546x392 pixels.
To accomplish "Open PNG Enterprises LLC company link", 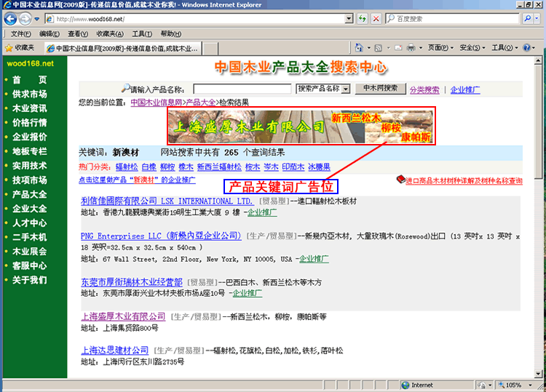I will tap(161, 236).
